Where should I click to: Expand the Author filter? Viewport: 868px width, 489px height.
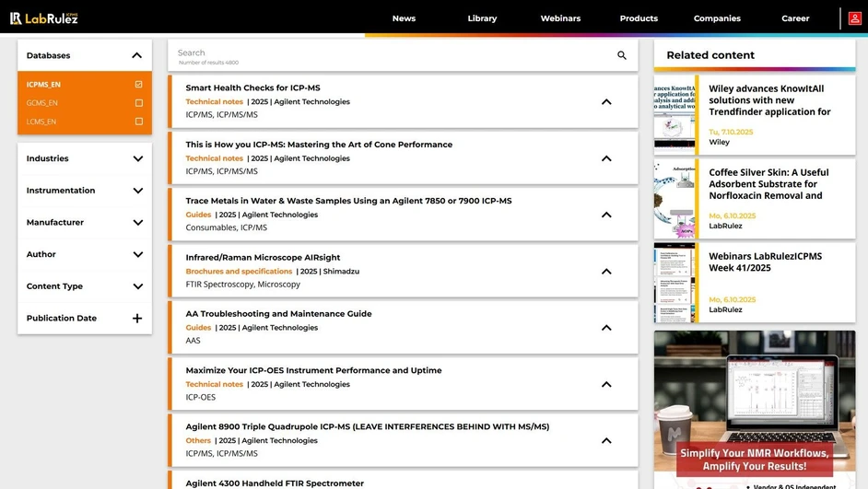[x=138, y=254]
